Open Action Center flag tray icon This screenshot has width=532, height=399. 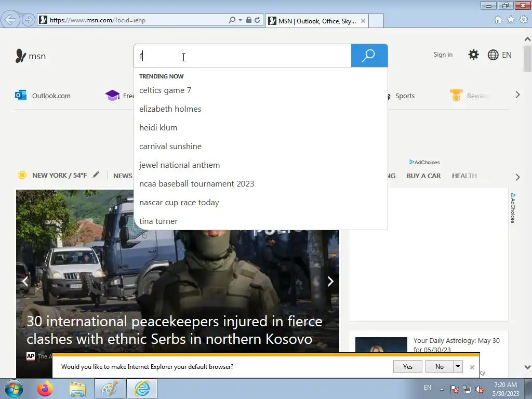coord(455,389)
